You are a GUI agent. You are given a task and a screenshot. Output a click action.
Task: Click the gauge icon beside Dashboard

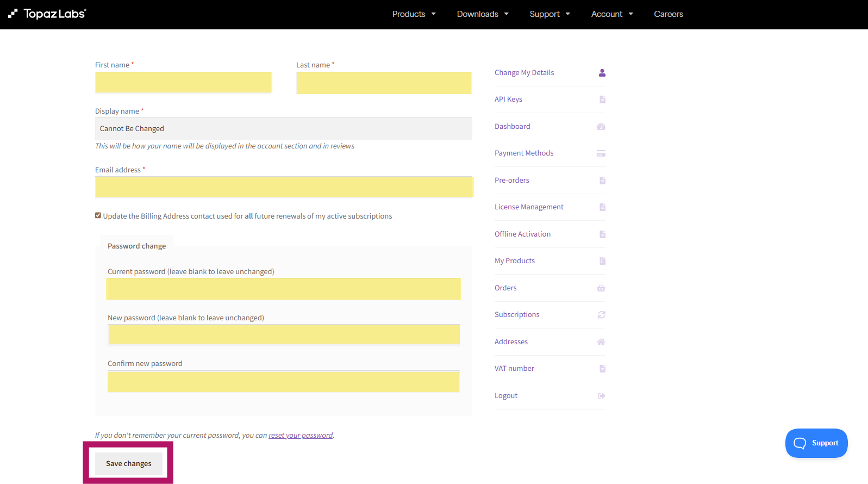pos(601,127)
